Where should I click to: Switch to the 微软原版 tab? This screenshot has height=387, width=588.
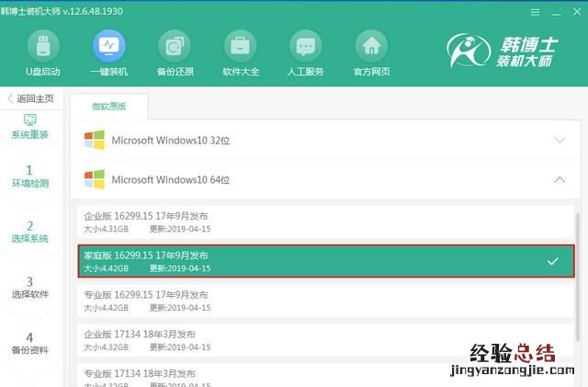click(x=109, y=107)
